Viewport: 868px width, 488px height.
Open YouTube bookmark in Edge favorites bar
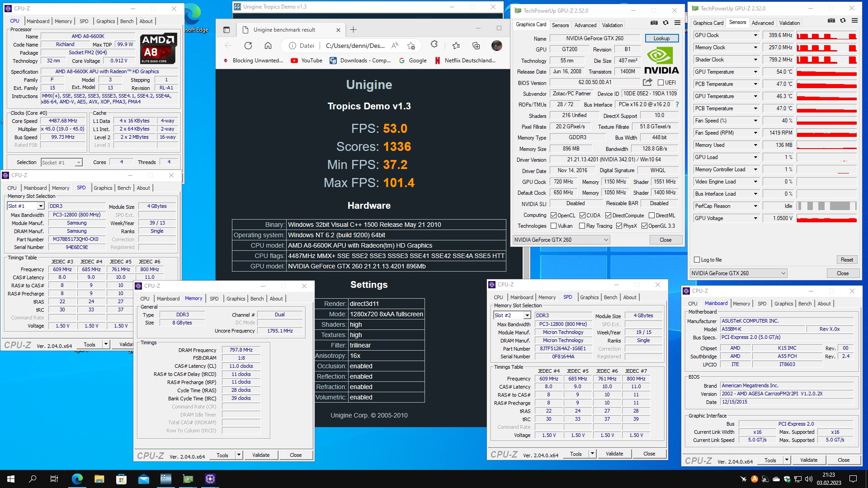click(x=307, y=61)
